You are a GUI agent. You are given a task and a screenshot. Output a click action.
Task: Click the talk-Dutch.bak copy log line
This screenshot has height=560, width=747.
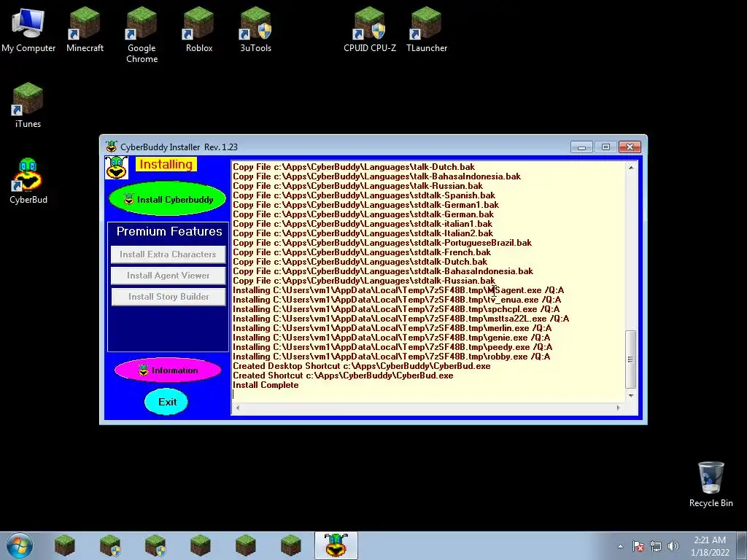[354, 167]
